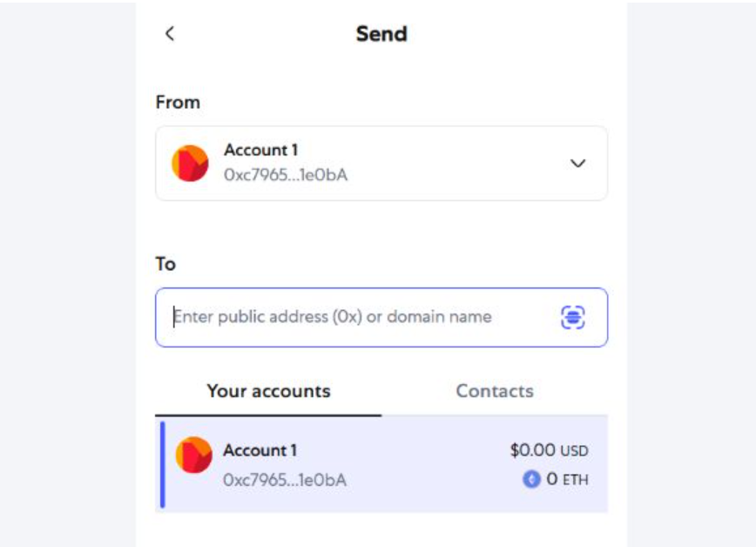
Task: Open the From account selector box
Action: (381, 163)
